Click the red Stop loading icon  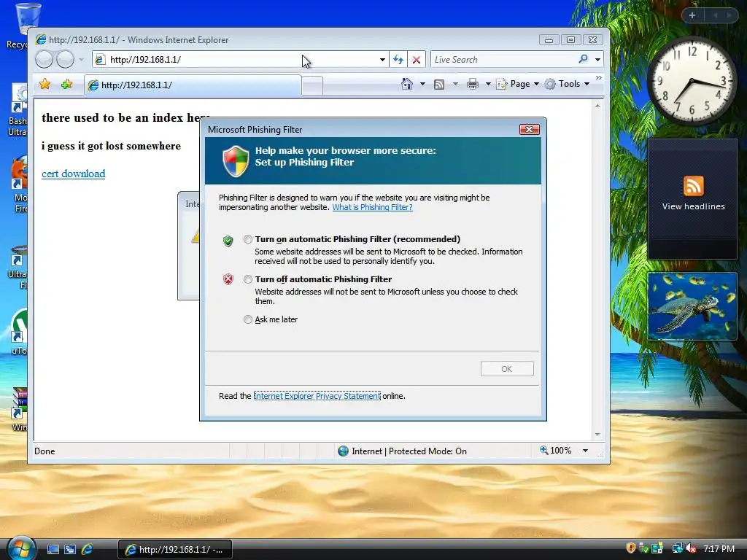click(417, 60)
